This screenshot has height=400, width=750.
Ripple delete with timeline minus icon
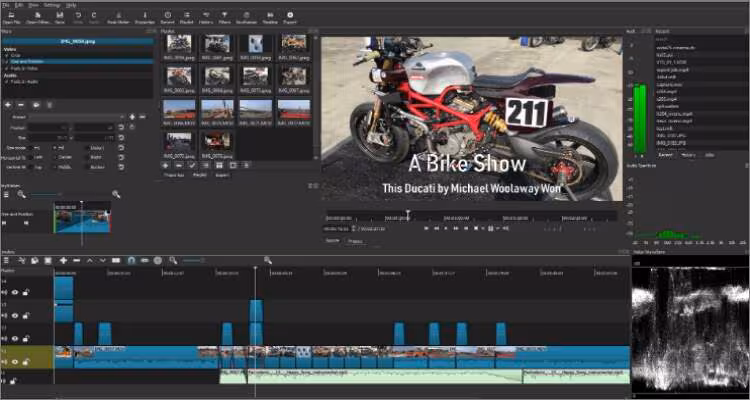(x=77, y=261)
